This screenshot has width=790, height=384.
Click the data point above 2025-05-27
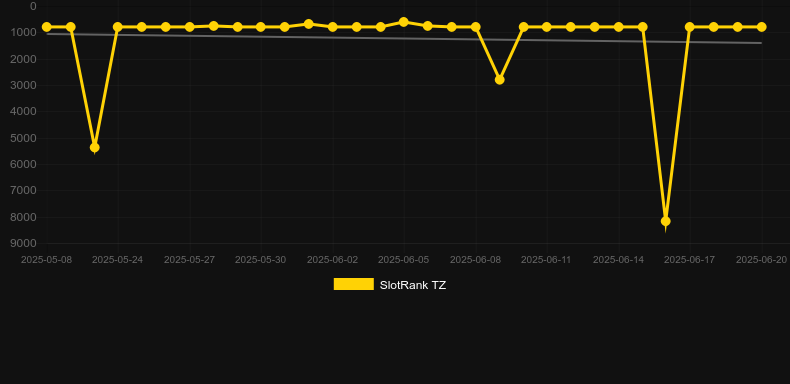(x=189, y=27)
